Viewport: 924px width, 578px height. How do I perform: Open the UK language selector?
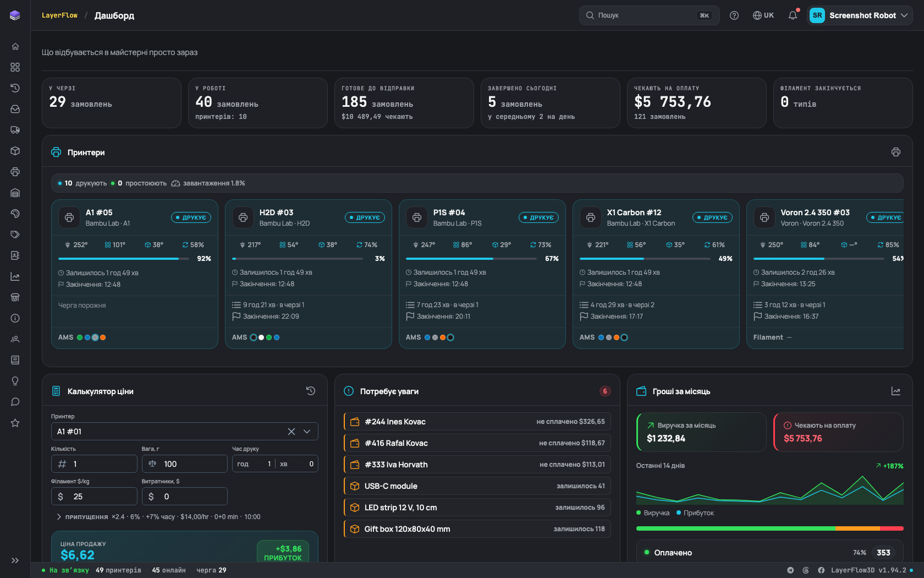(x=763, y=15)
